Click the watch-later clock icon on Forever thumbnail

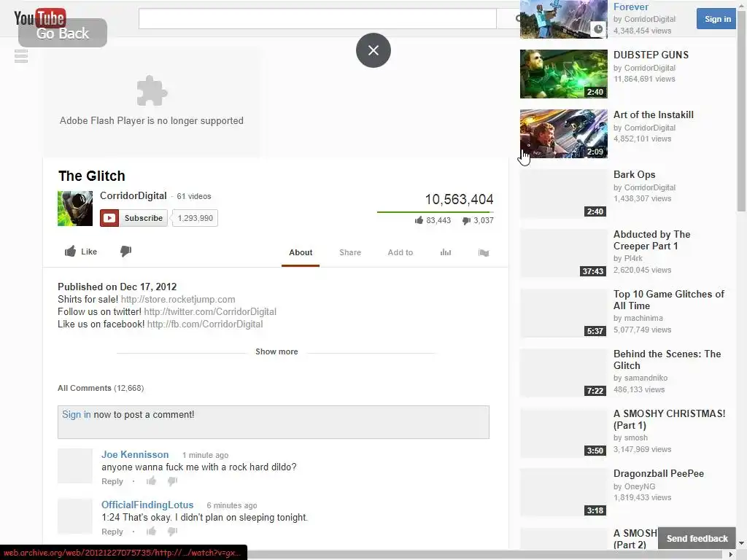598,29
